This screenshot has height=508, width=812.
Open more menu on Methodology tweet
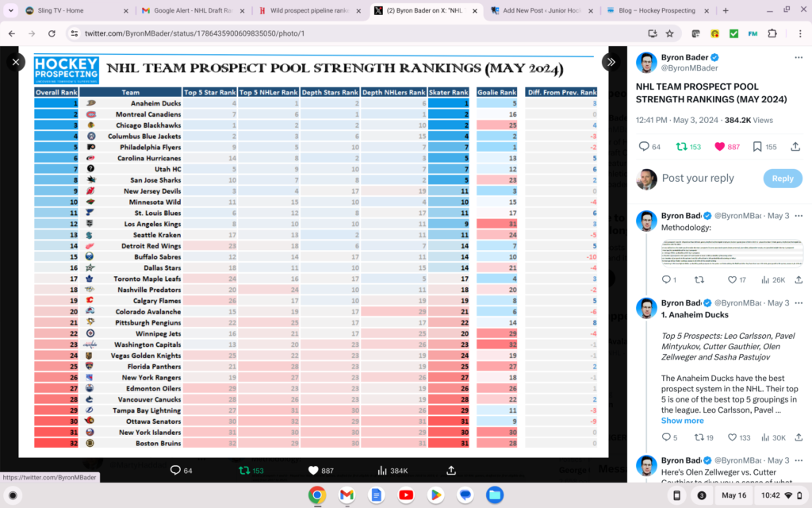[799, 216]
